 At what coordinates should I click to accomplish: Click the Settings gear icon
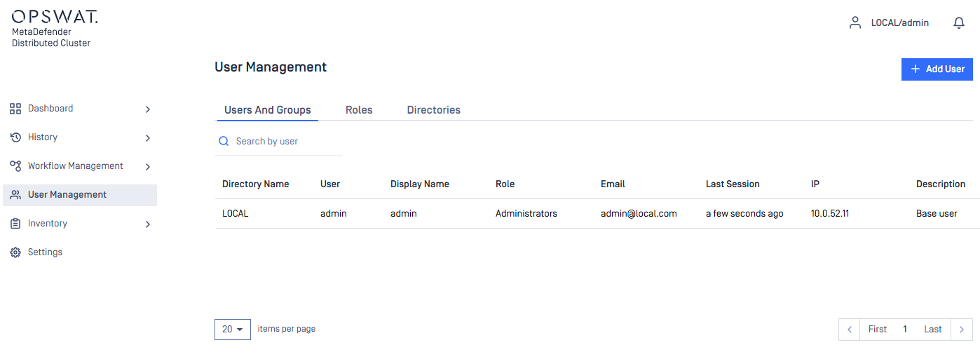click(15, 252)
